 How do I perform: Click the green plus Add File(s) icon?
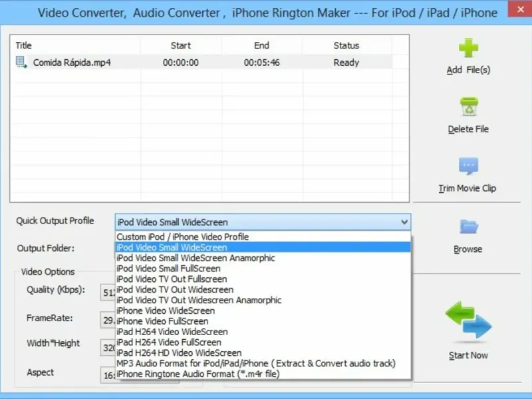pos(468,48)
